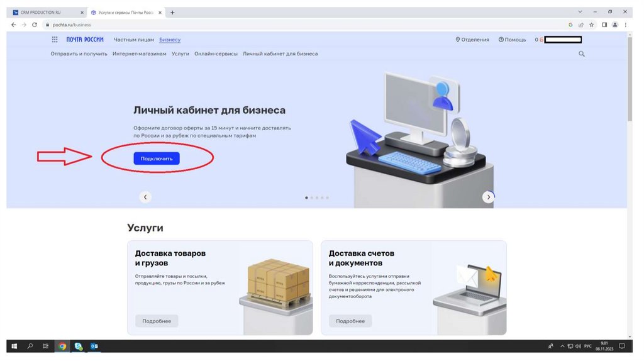This screenshot has height=361, width=644.
Task: Click the pochta.ru/business address bar
Action: 304,25
